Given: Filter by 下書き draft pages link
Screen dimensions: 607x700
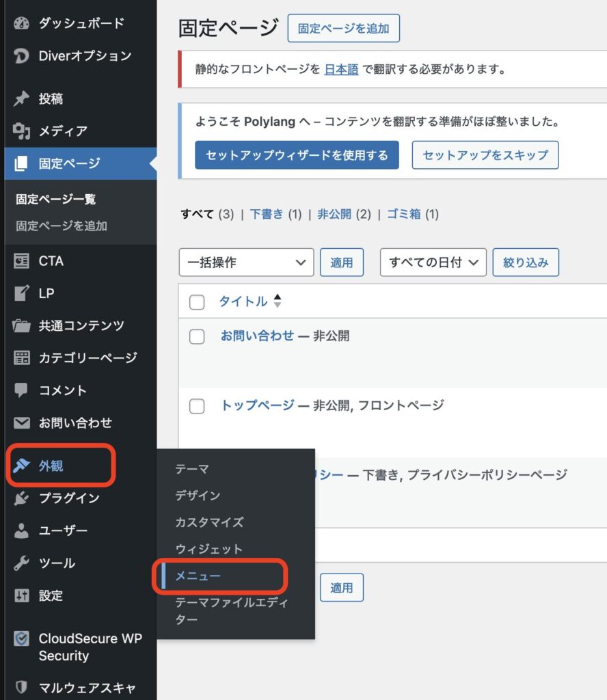Looking at the screenshot, I should click(x=267, y=214).
